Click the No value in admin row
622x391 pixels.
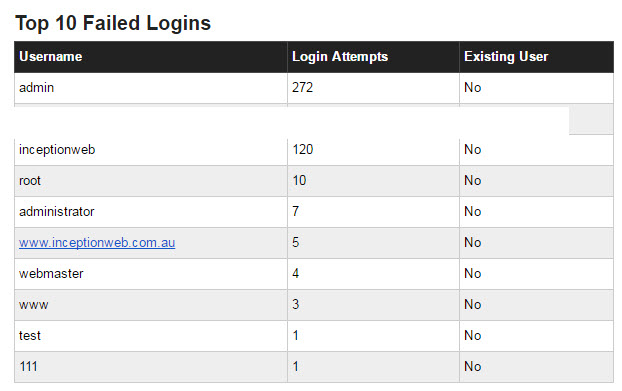click(472, 88)
